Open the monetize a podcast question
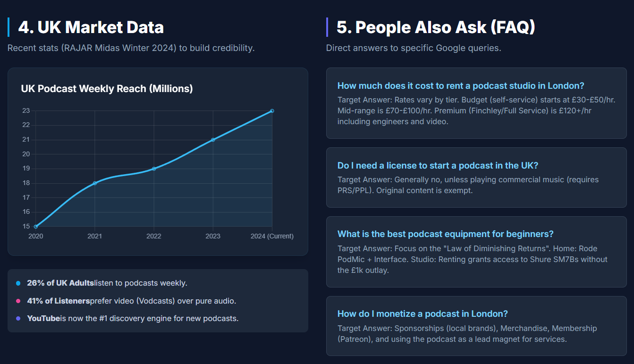 coord(423,314)
